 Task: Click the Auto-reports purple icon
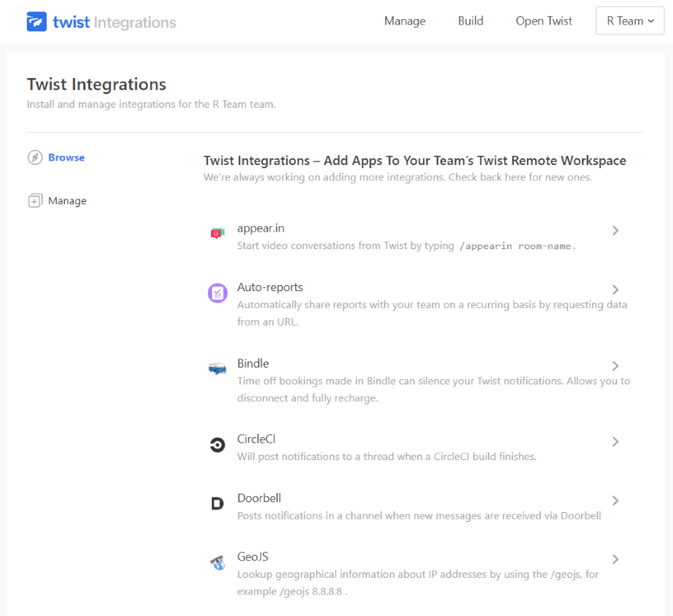(217, 293)
